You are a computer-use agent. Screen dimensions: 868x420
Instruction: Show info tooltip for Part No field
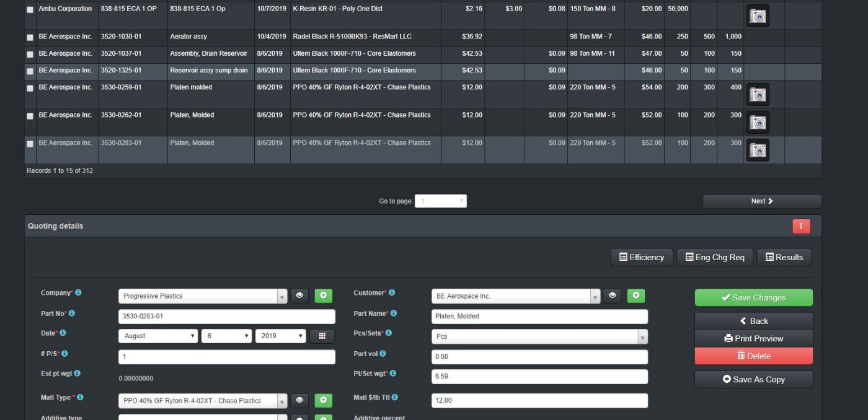pyautogui.click(x=71, y=313)
